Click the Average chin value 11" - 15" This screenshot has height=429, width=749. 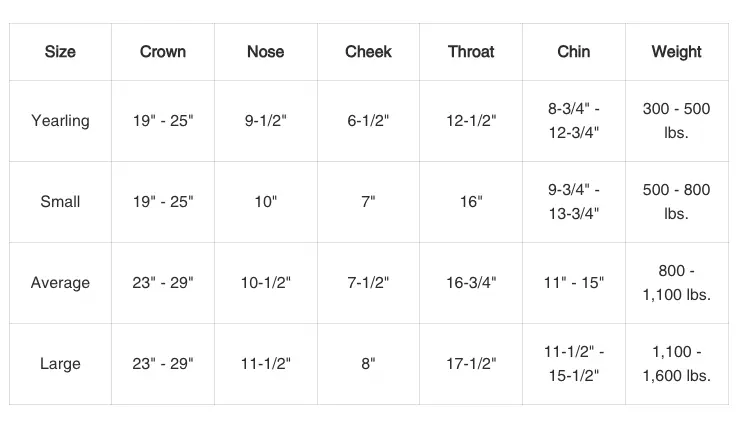[574, 283]
